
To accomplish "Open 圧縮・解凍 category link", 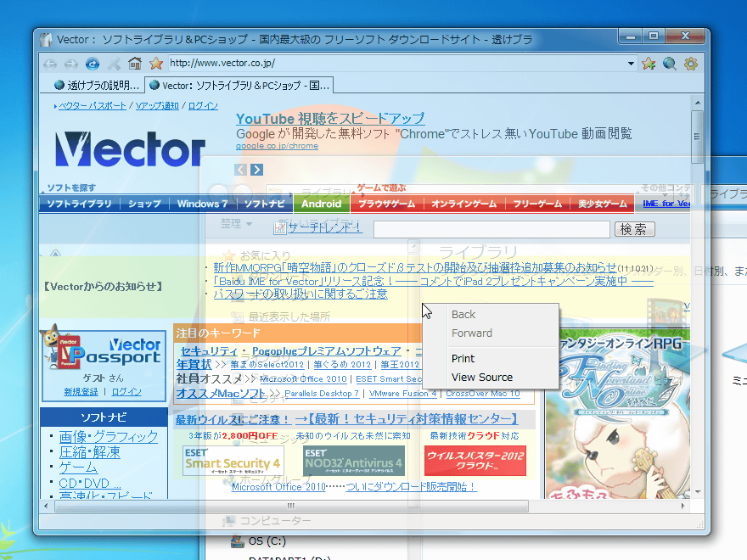I will (x=90, y=452).
